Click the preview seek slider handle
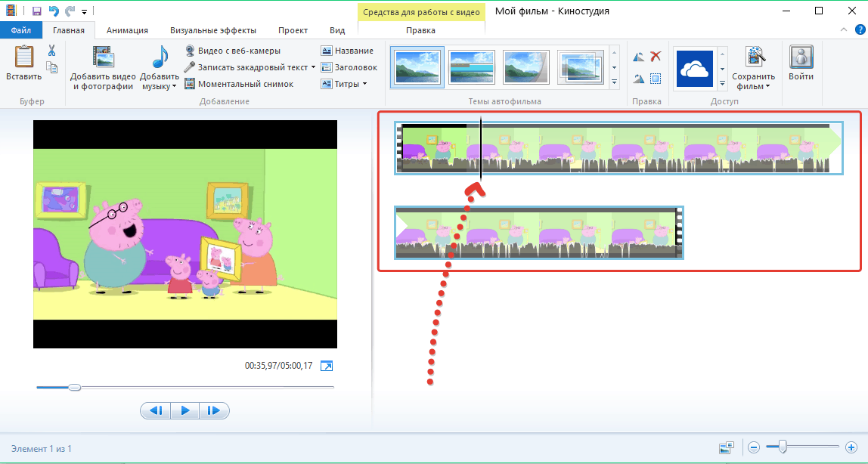Viewport: 868px width, 464px height. (x=74, y=387)
